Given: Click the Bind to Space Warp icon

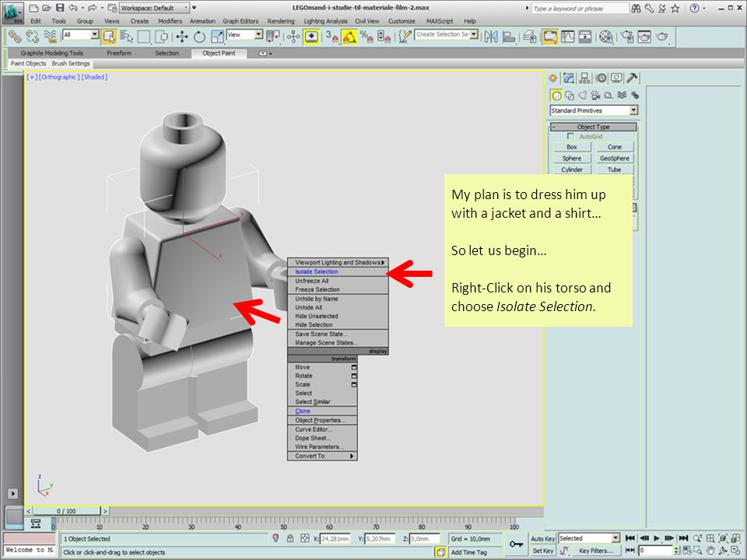Looking at the screenshot, I should (51, 37).
